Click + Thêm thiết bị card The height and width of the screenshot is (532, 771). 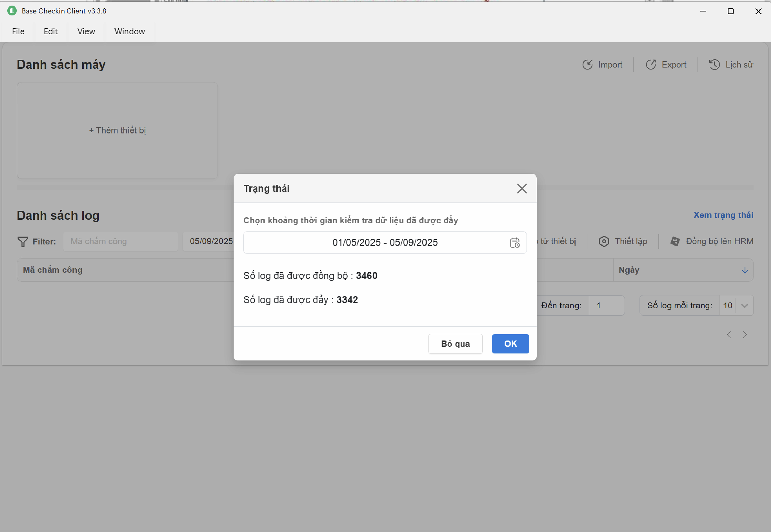tap(117, 130)
